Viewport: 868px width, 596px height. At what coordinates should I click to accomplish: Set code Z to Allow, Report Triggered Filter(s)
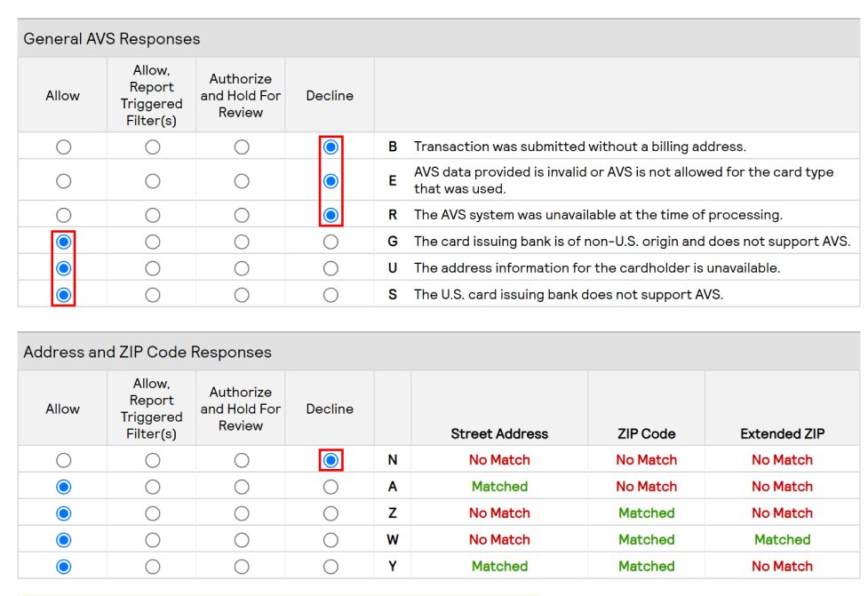click(x=153, y=513)
